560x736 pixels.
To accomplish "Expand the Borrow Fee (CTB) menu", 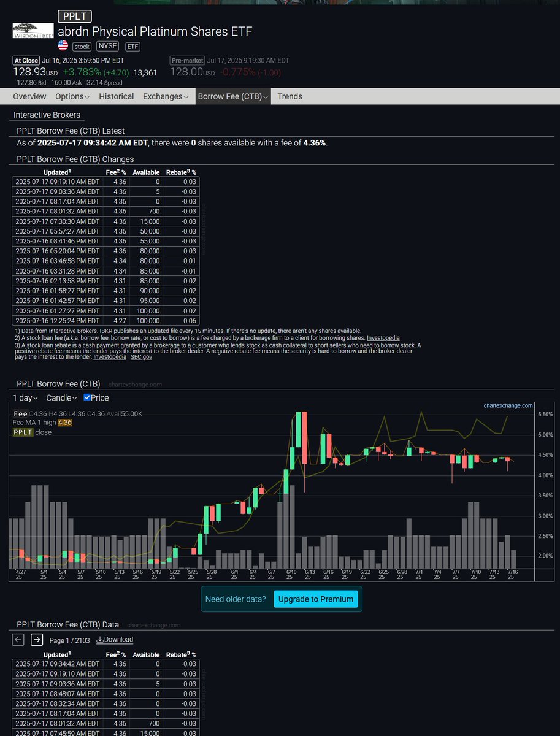I will [x=233, y=96].
